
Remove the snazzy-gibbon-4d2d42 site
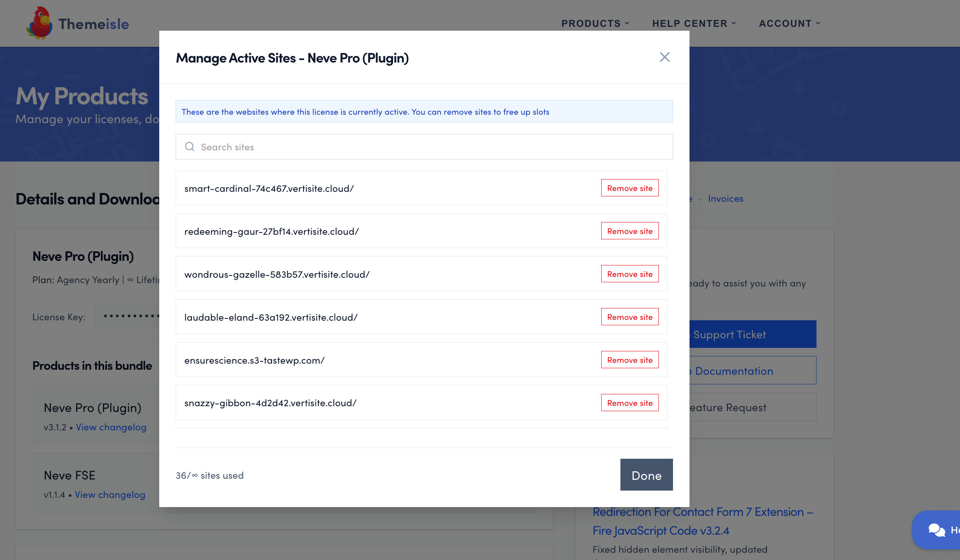point(629,403)
